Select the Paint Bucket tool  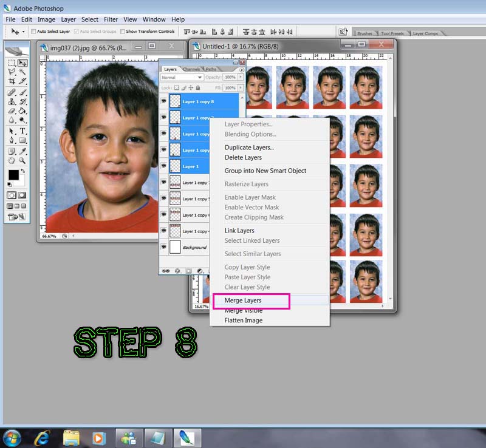pyautogui.click(x=22, y=110)
